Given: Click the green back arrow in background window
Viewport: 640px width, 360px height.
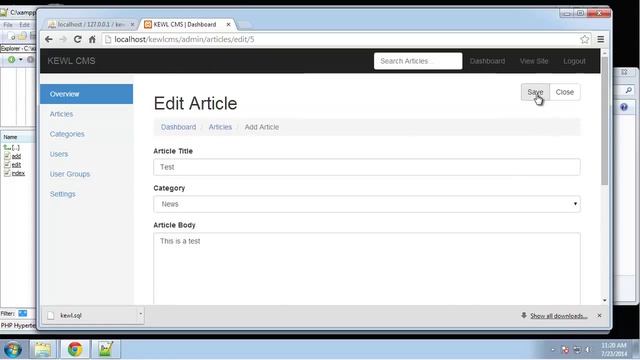Looking at the screenshot, I should (x=11, y=60).
